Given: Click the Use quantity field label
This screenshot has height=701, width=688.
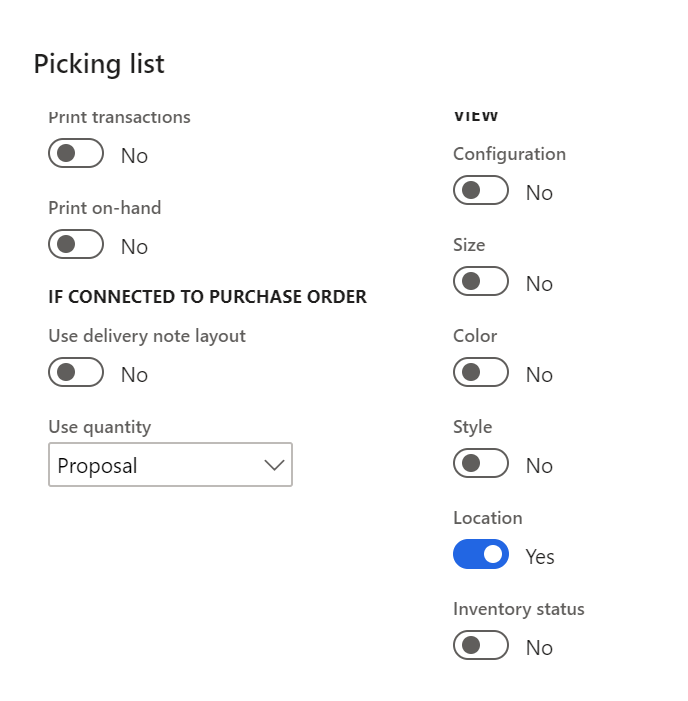Looking at the screenshot, I should [x=100, y=427].
